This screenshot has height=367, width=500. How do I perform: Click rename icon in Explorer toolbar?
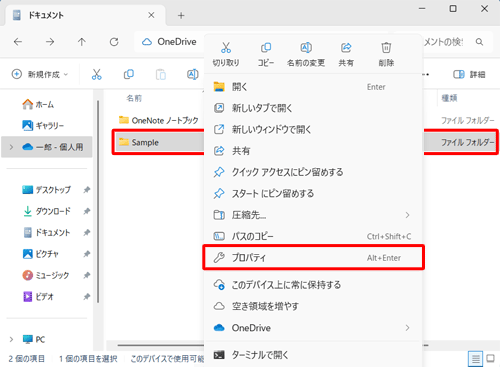pyautogui.click(x=193, y=74)
